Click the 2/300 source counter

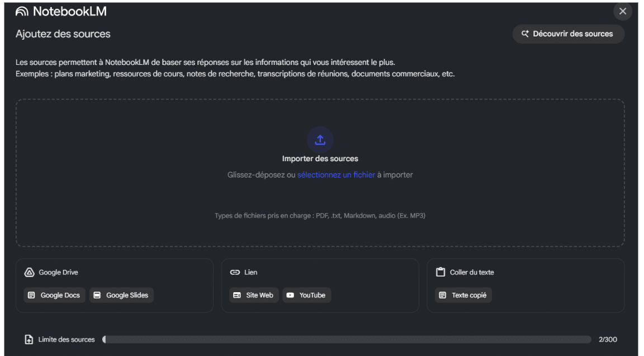608,340
